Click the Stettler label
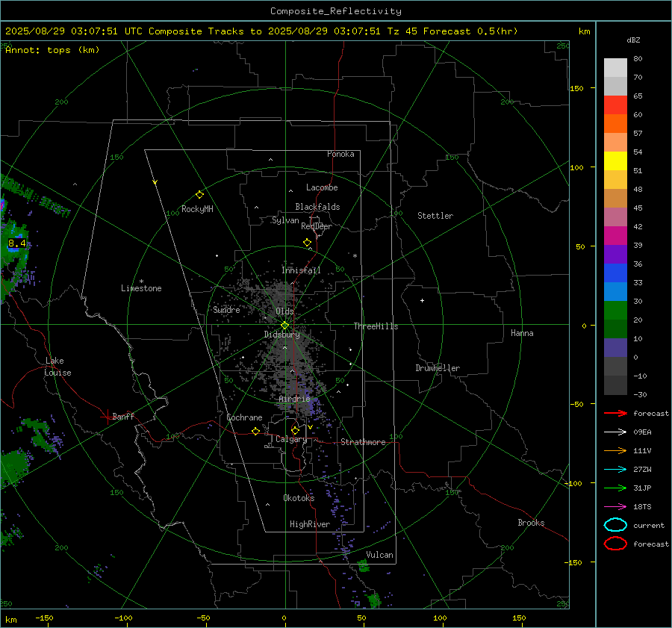 pyautogui.click(x=435, y=216)
